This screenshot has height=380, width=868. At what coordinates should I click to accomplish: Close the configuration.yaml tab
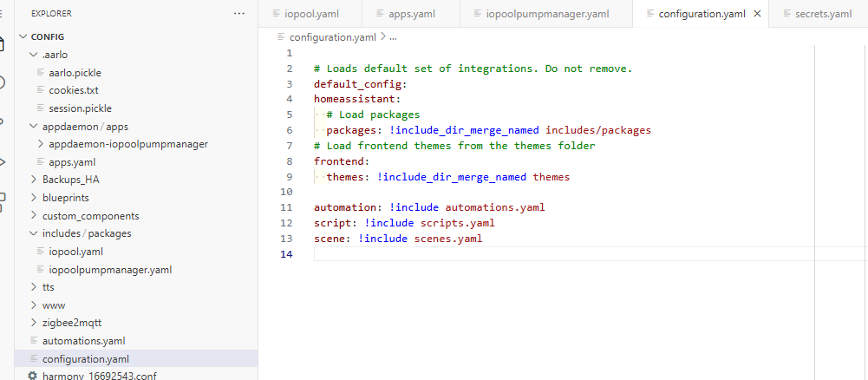[x=758, y=14]
